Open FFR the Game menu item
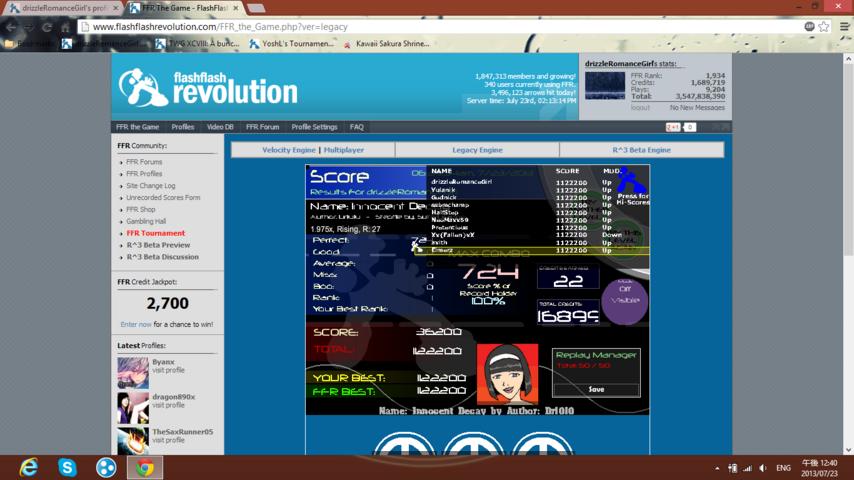 click(x=137, y=127)
